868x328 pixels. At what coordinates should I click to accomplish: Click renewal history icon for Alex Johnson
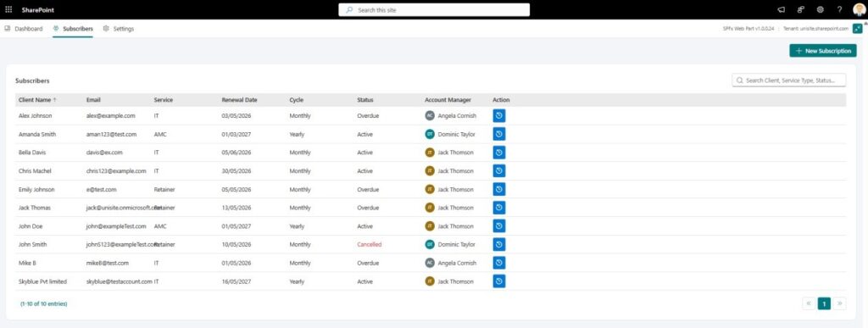498,115
